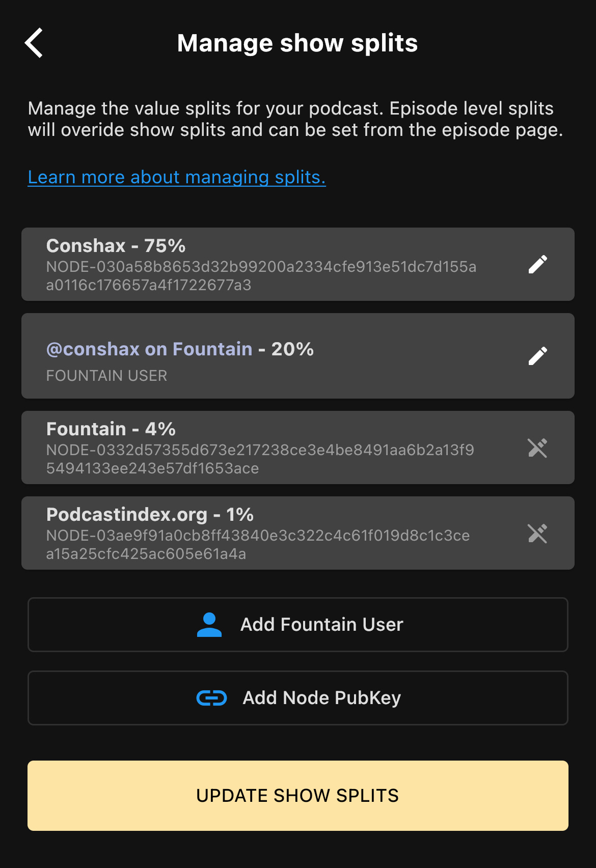This screenshot has height=868, width=596.
Task: Go back using the top-left arrow
Action: 34,43
